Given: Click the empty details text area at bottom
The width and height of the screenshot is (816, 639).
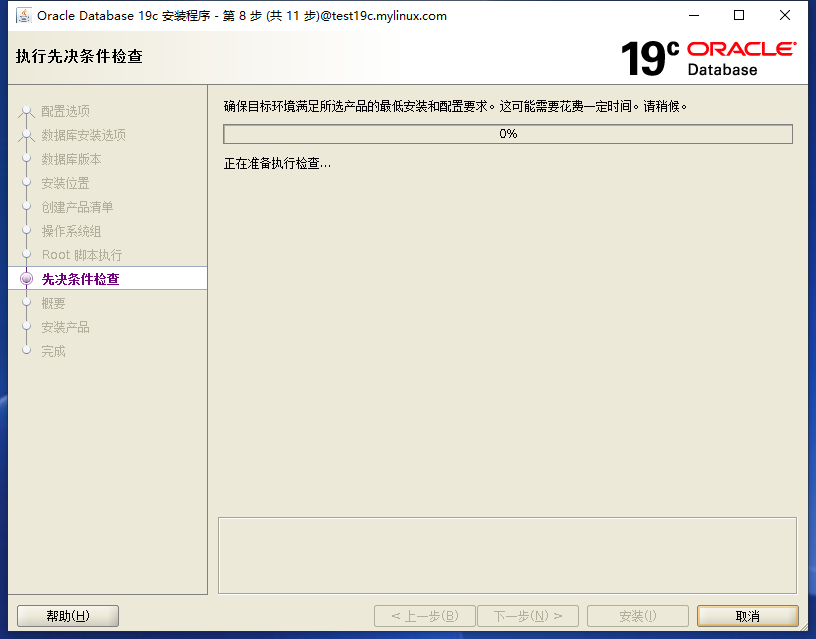Looking at the screenshot, I should (507, 555).
